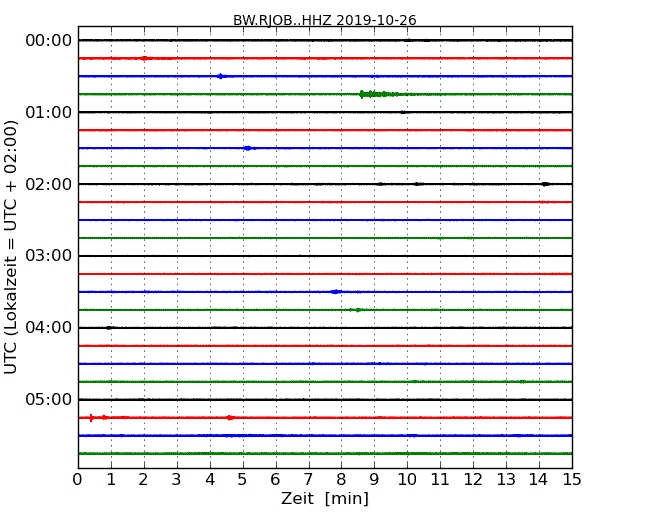
Task: Pick the green blip near minute 13.5 on the 04:45 trace
Action: coord(522,381)
